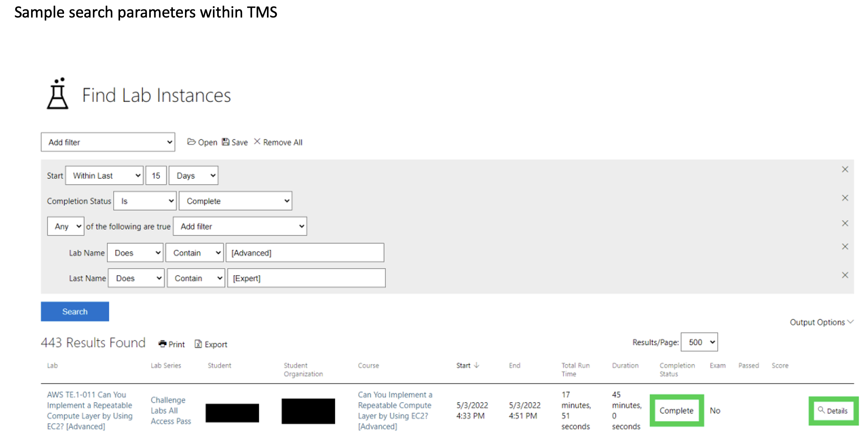Remove the Completion Status filter row

(x=845, y=198)
